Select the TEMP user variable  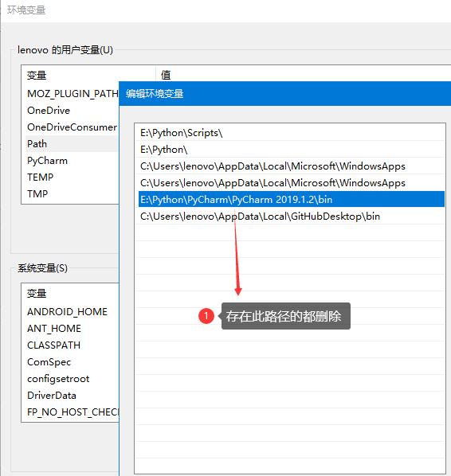40,177
